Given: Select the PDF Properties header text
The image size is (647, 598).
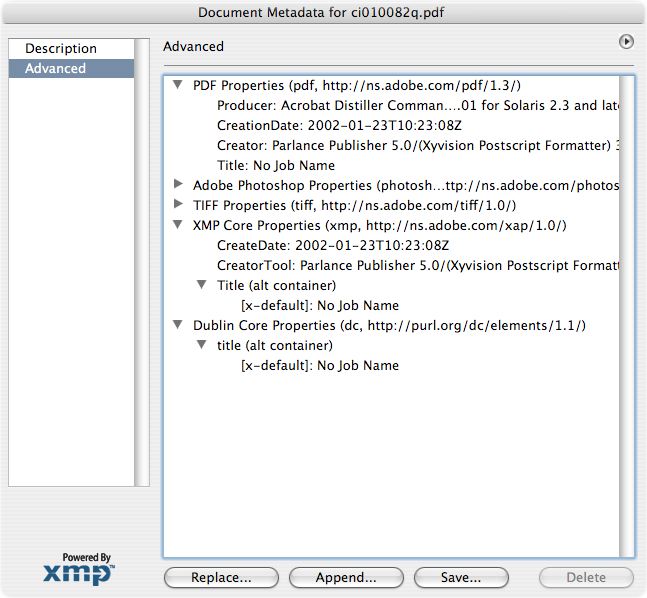Looking at the screenshot, I should (357, 85).
